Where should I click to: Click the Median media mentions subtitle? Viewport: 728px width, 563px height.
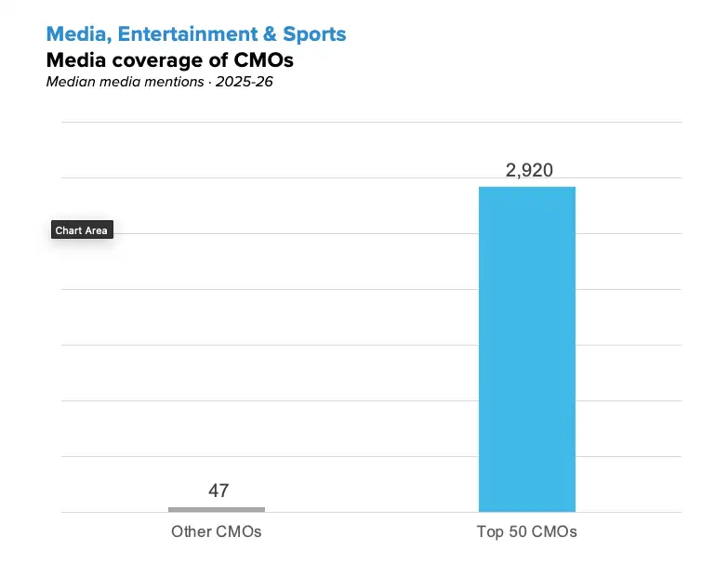pos(159,82)
